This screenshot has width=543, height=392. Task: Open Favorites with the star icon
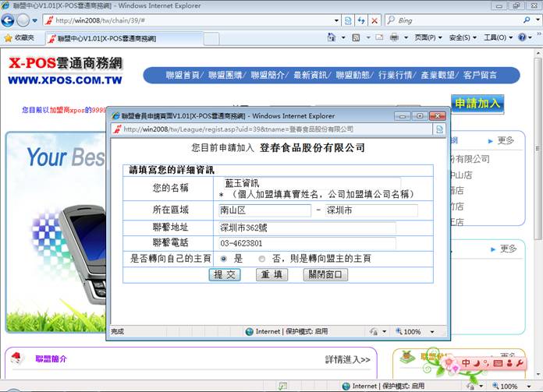9,37
